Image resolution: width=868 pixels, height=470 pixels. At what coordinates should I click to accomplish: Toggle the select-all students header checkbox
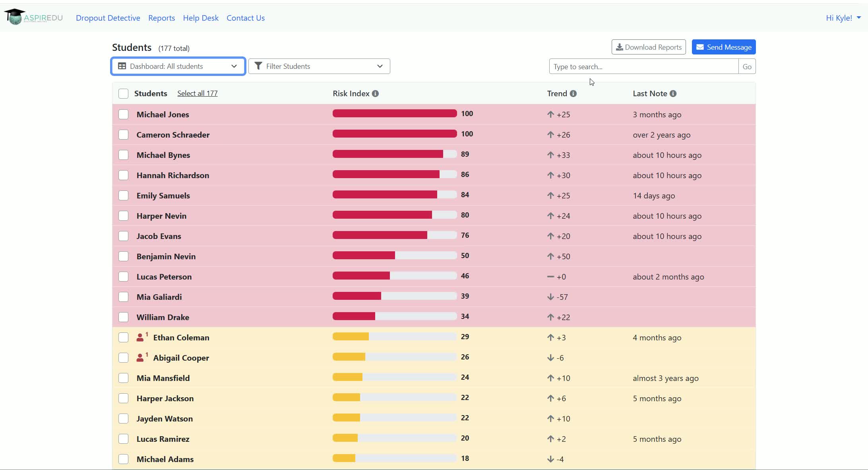(x=123, y=93)
